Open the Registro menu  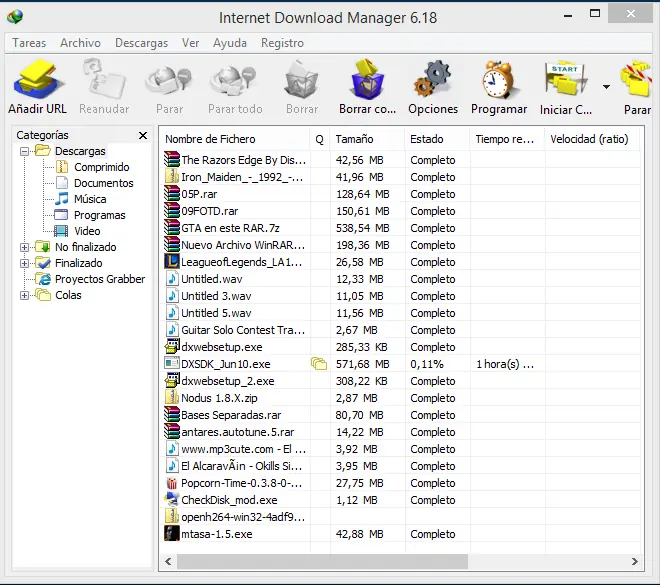click(282, 43)
